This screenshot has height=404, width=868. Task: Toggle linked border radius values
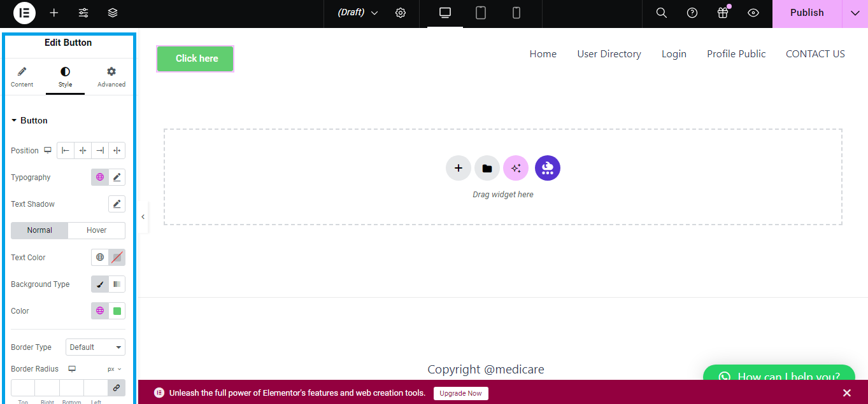click(x=117, y=387)
